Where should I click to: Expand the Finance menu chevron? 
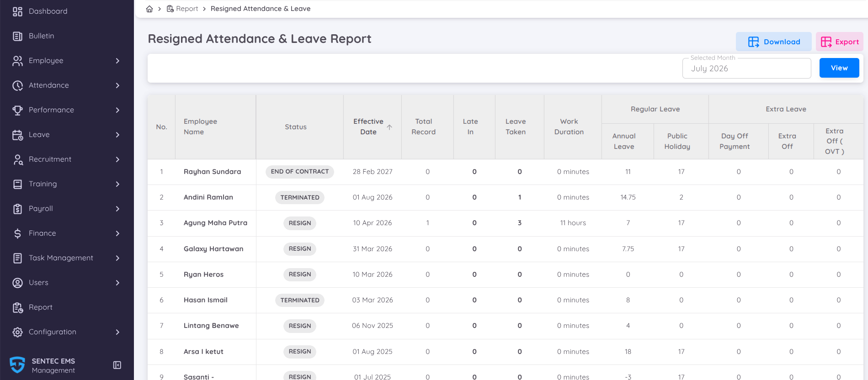click(117, 233)
